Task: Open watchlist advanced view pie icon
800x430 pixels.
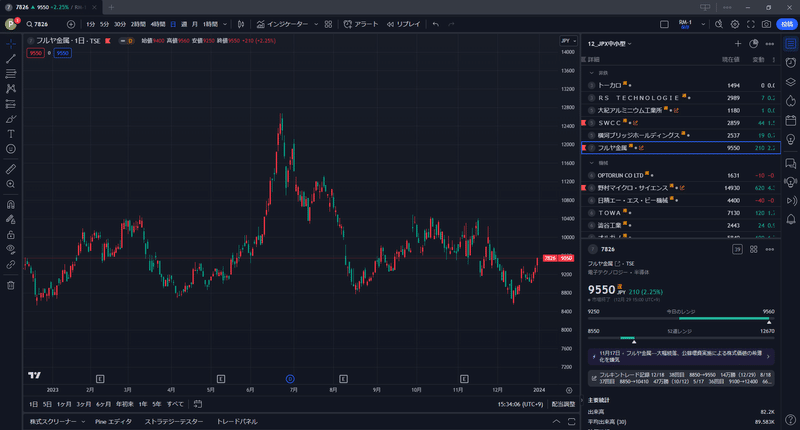Action: pos(754,44)
